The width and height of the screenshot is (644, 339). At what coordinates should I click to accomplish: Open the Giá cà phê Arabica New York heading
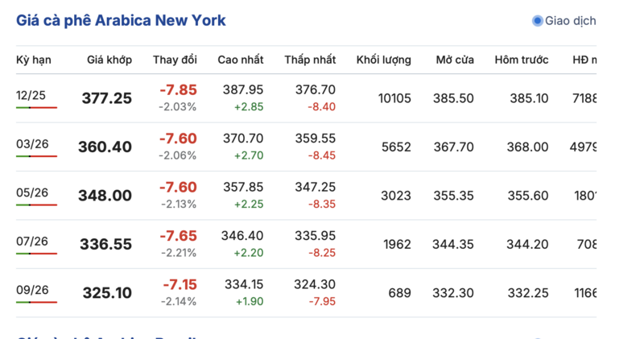[121, 21]
